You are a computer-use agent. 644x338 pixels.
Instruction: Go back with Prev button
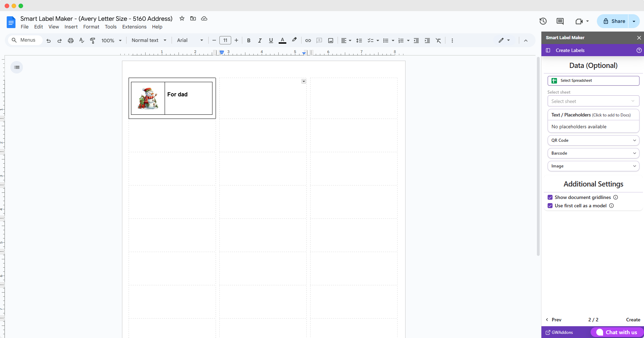click(x=554, y=320)
